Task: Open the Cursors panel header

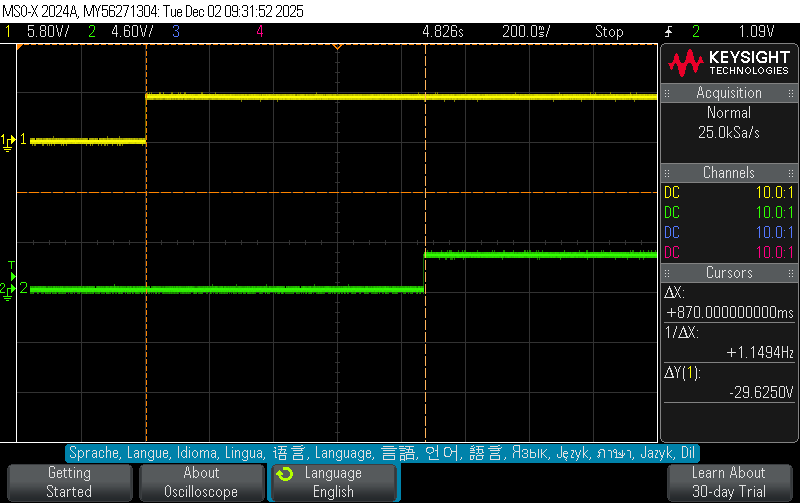Action: pos(729,272)
